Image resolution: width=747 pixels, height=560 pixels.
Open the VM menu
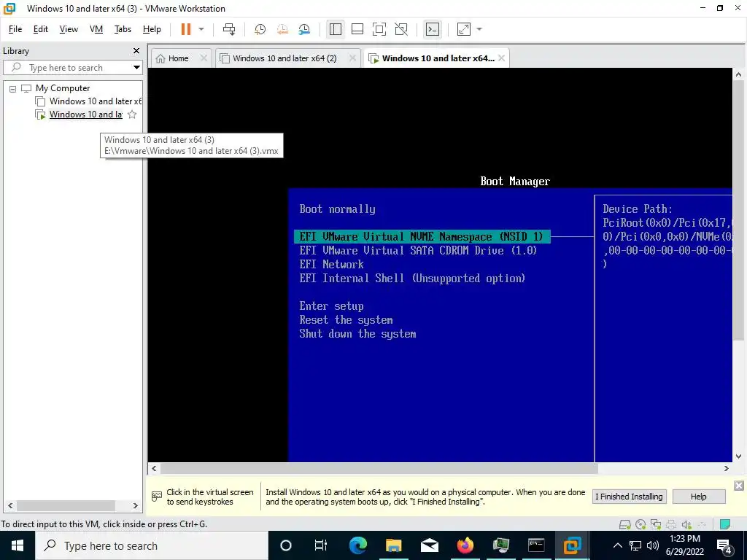pyautogui.click(x=96, y=29)
